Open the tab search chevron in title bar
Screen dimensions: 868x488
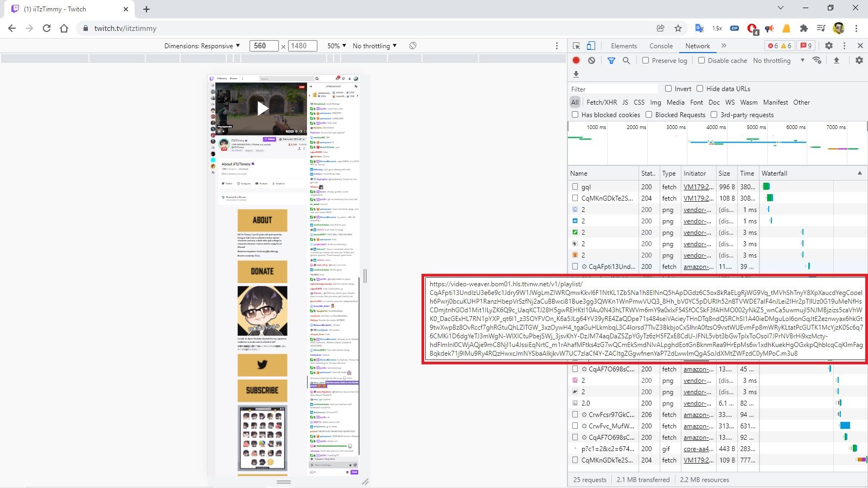tap(781, 8)
